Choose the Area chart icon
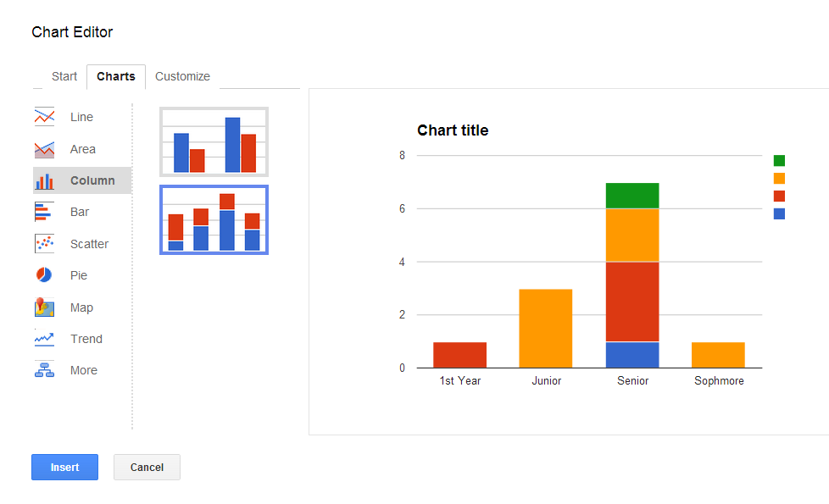Image resolution: width=829 pixels, height=504 pixels. point(44,150)
